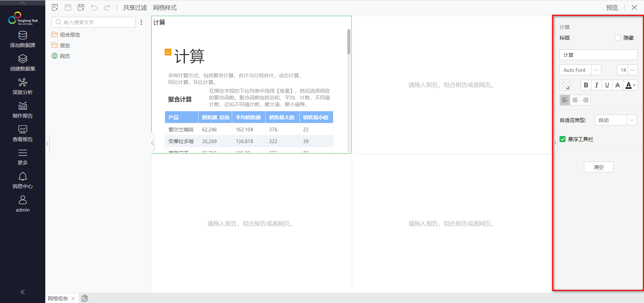Click the 清空 button

click(598, 167)
